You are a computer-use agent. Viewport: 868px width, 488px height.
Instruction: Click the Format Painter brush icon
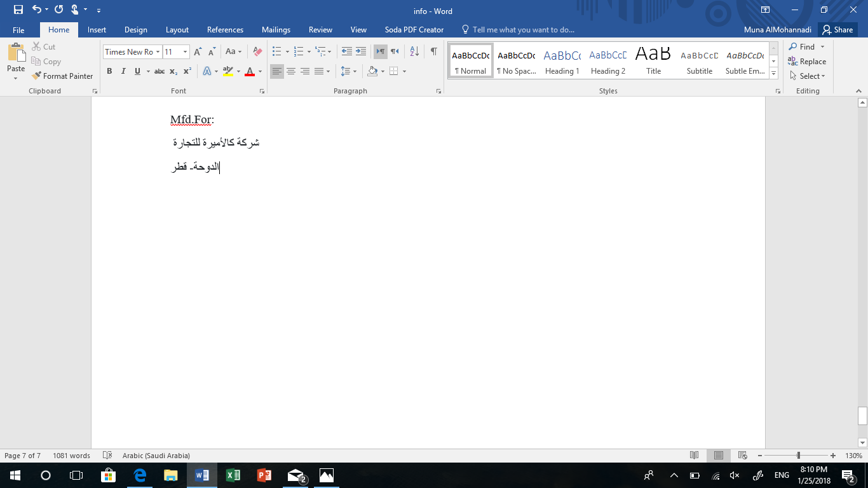pos(37,76)
